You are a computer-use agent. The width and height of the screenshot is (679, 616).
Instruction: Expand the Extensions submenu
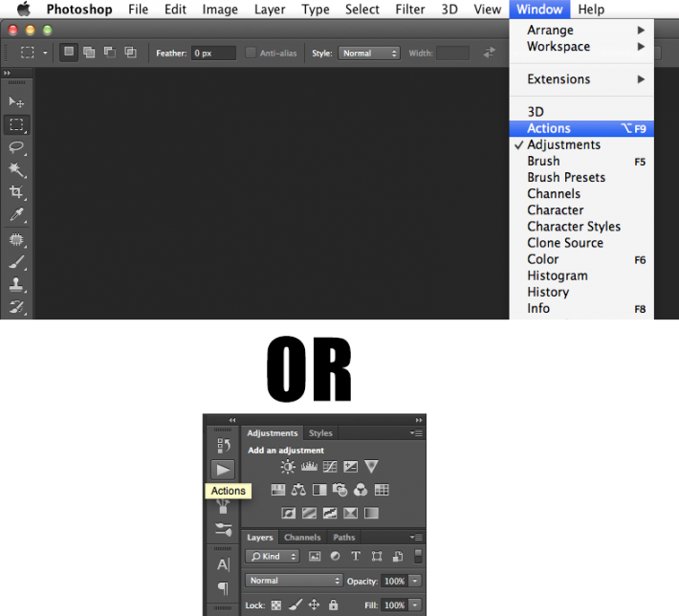click(581, 79)
